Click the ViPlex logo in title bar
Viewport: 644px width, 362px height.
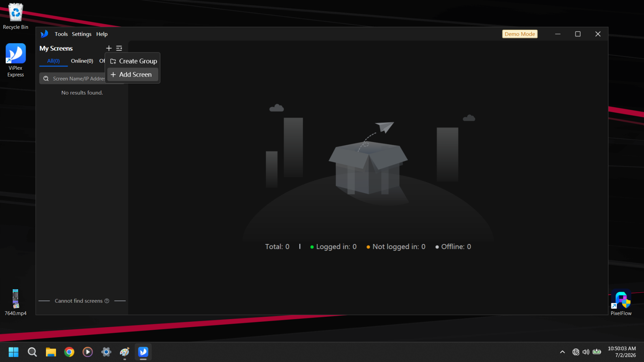pyautogui.click(x=44, y=34)
